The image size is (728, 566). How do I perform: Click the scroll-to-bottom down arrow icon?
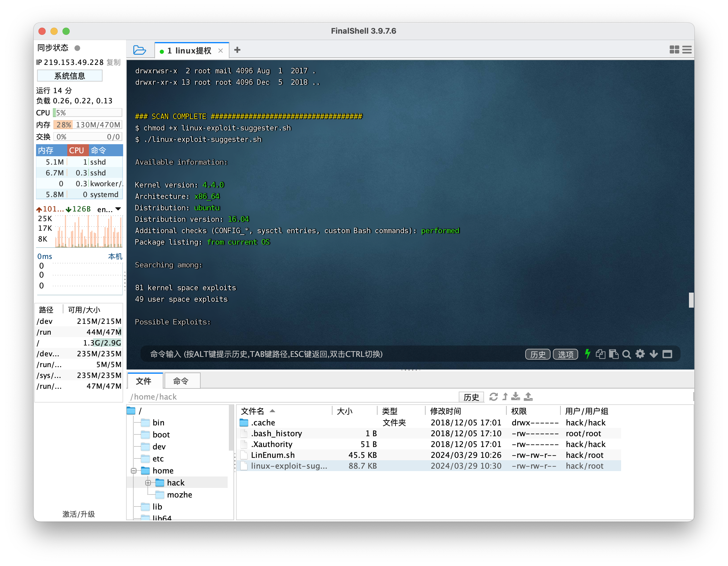pos(654,354)
